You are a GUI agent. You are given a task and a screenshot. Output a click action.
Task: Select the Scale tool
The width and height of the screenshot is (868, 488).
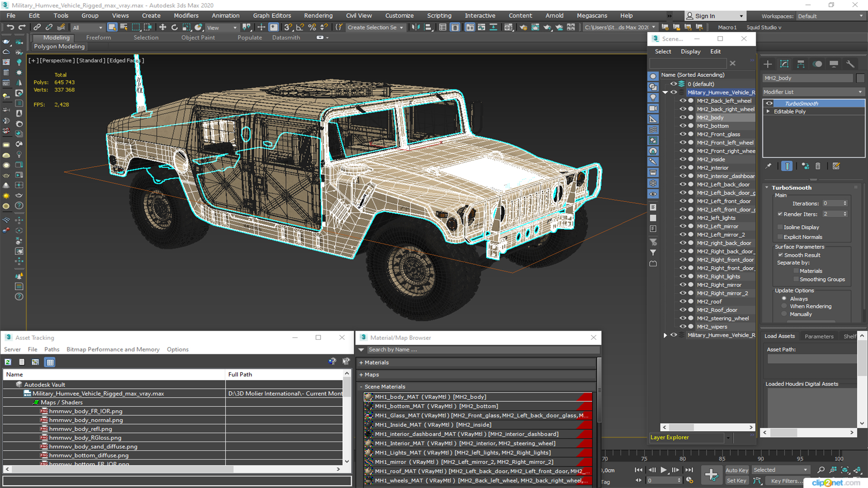click(186, 28)
